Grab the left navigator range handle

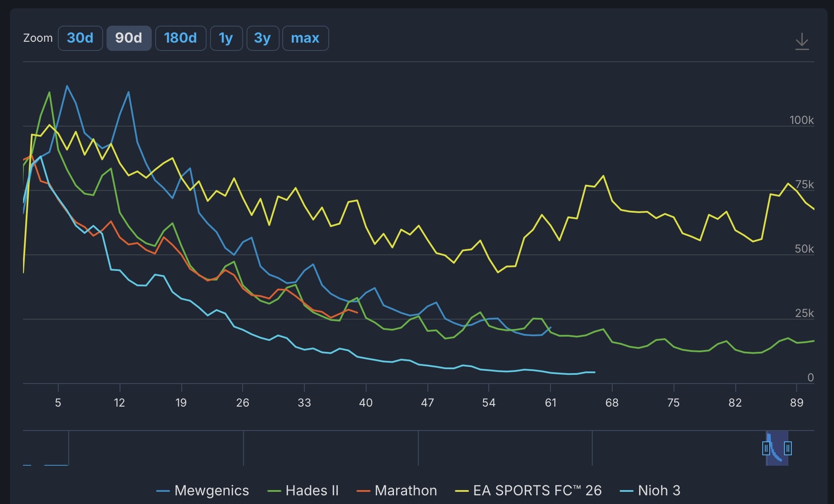(x=766, y=448)
